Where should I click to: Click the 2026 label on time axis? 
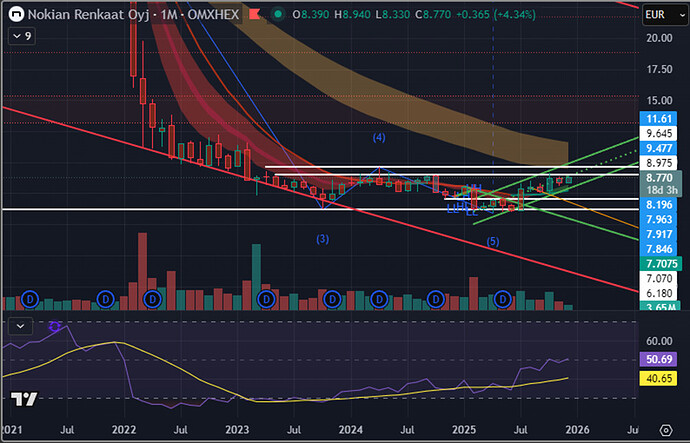(x=577, y=429)
